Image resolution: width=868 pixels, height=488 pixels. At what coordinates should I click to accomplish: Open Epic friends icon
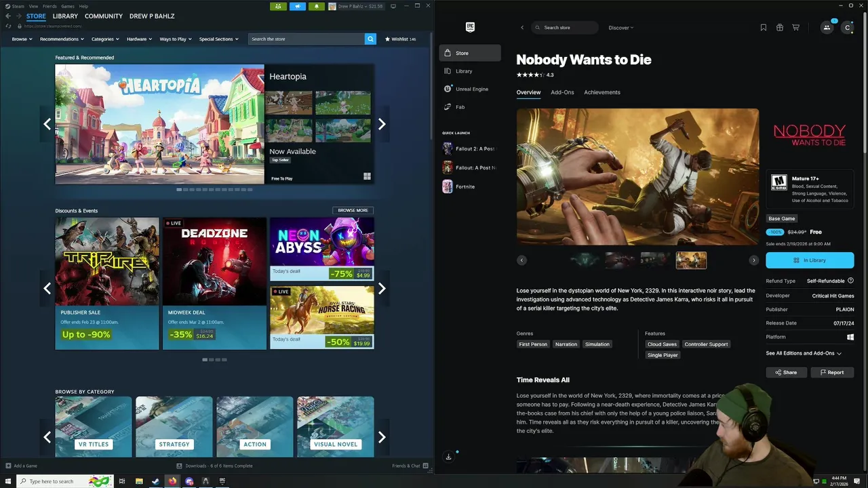(827, 28)
